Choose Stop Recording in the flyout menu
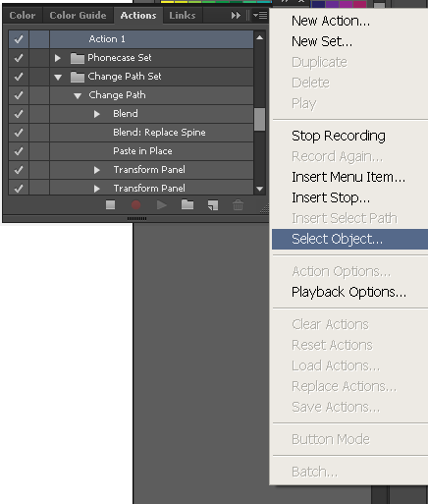Image resolution: width=428 pixels, height=504 pixels. (x=339, y=136)
